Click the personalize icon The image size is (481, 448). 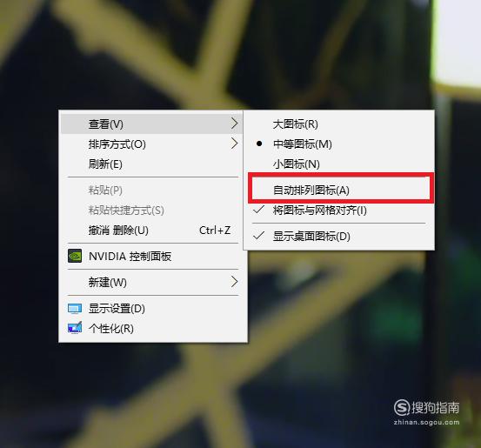75,328
